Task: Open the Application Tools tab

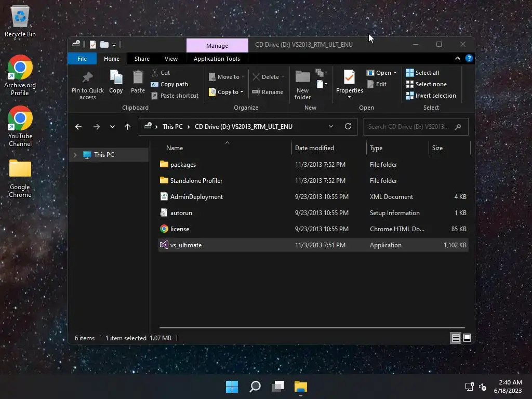Action: [x=217, y=59]
